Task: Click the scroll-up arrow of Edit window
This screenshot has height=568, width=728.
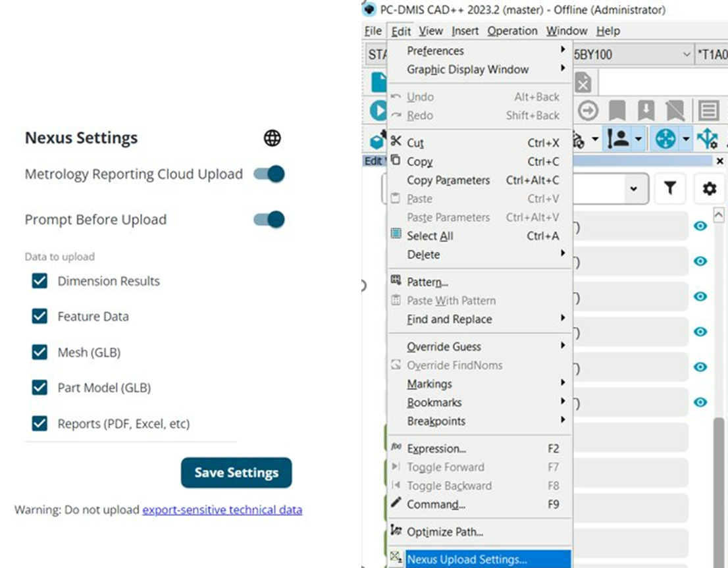Action: point(718,215)
